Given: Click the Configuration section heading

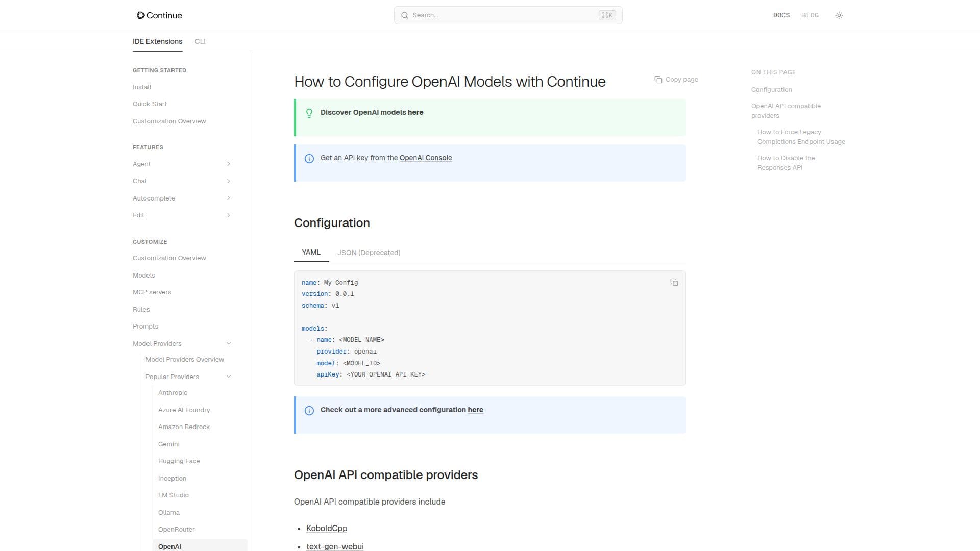Looking at the screenshot, I should [x=332, y=223].
